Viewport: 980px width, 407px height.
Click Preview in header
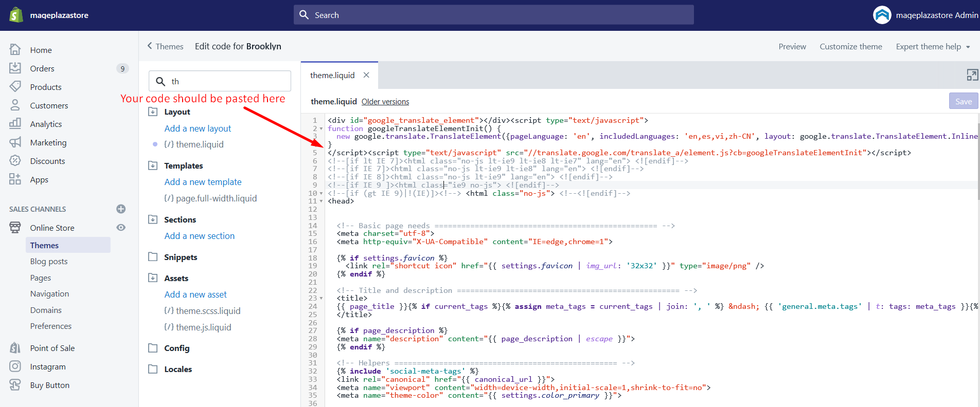click(x=792, y=47)
